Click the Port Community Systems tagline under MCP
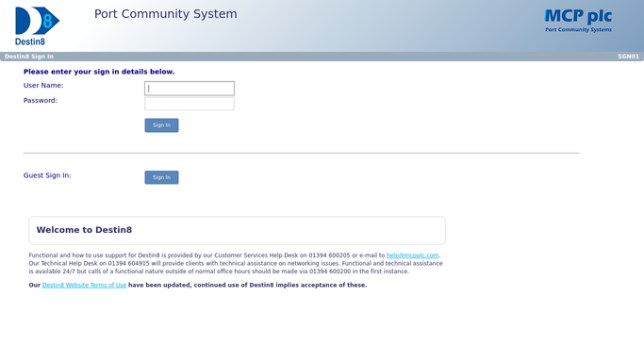 (x=578, y=29)
